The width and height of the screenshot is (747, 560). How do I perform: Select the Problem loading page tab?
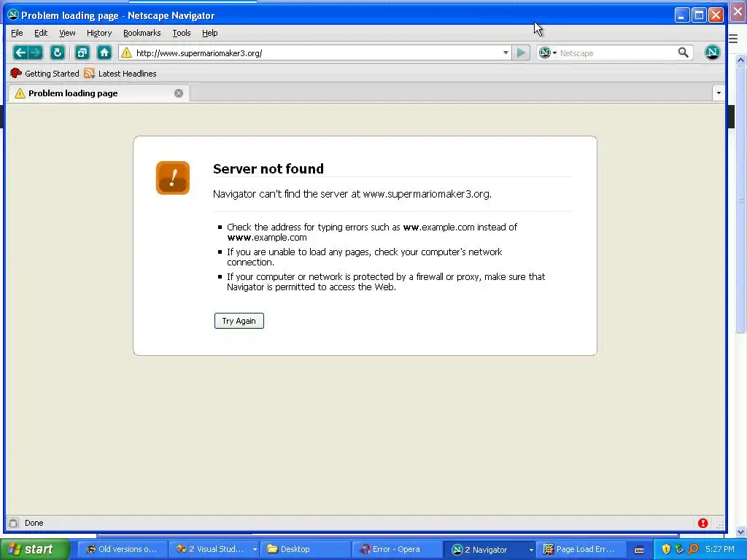click(x=98, y=93)
